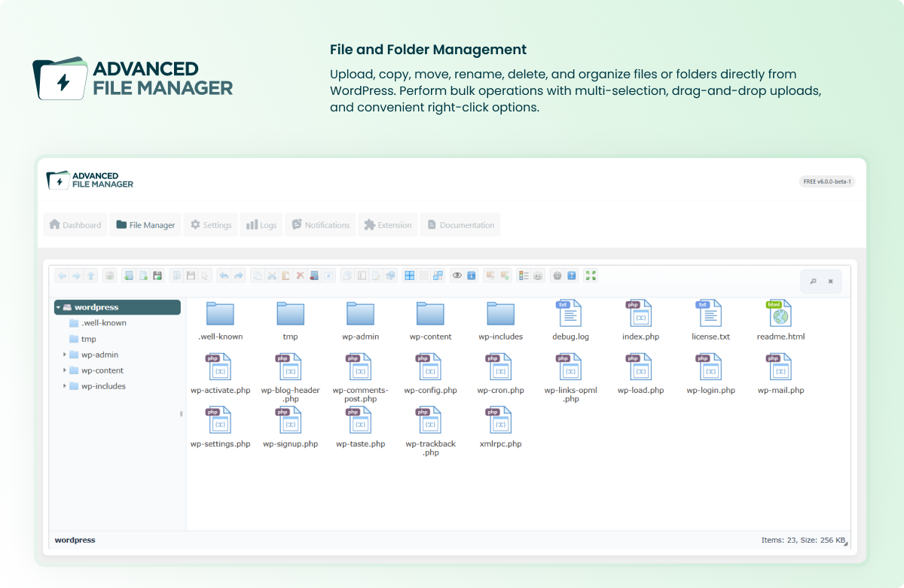Click the sidebar splitter handle
The height and width of the screenshot is (588, 904).
tap(181, 414)
